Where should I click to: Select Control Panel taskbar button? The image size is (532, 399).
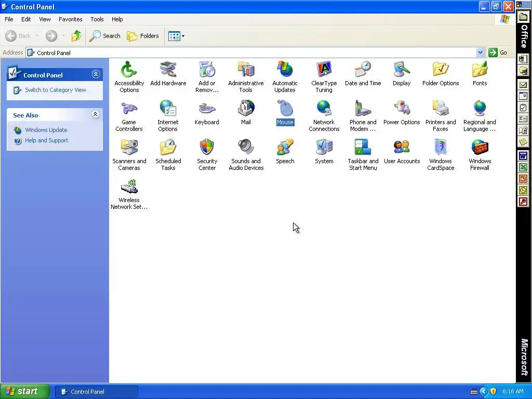tap(96, 392)
